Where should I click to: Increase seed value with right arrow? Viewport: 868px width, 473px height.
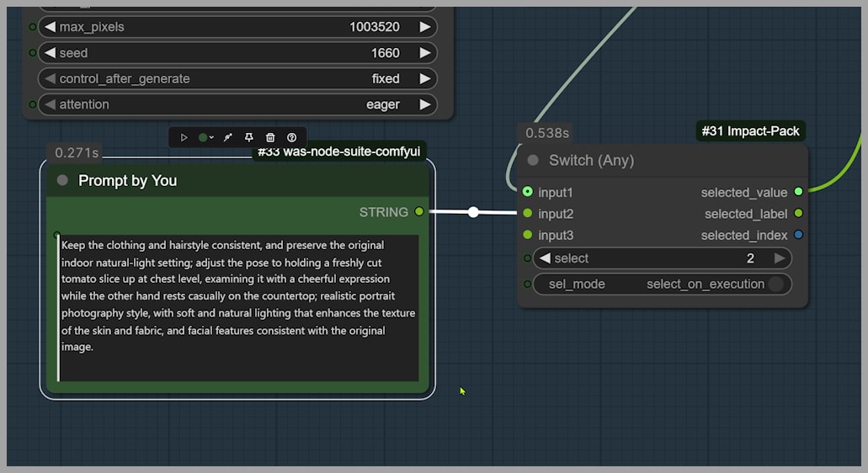point(425,53)
